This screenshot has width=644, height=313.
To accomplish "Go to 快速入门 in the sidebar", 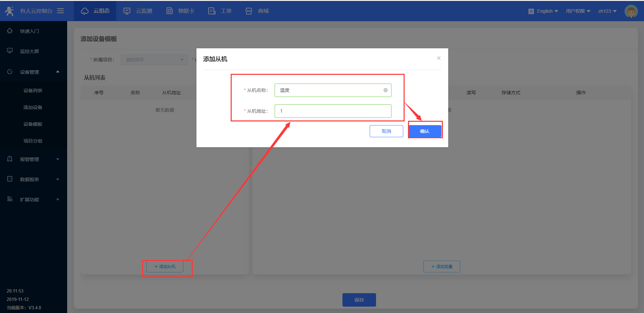I will [x=30, y=31].
